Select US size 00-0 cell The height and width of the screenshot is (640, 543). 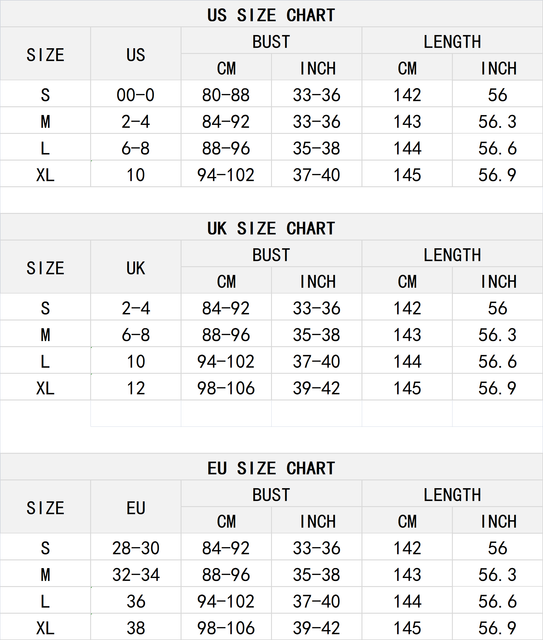point(136,95)
